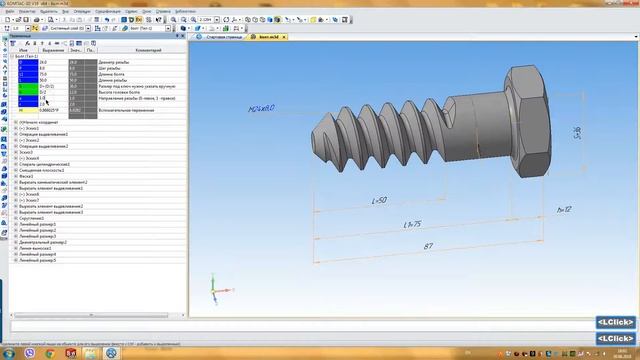Select Диаметральный размер2 in tree

tap(43, 242)
